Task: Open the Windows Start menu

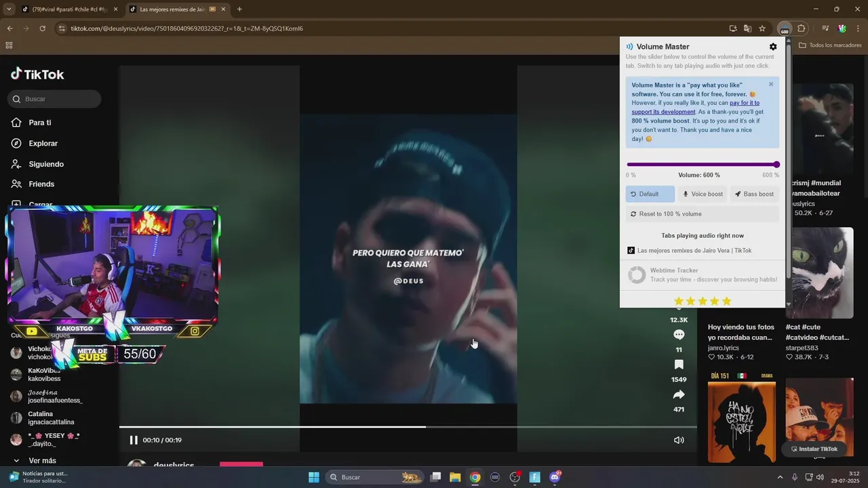Action: (314, 477)
